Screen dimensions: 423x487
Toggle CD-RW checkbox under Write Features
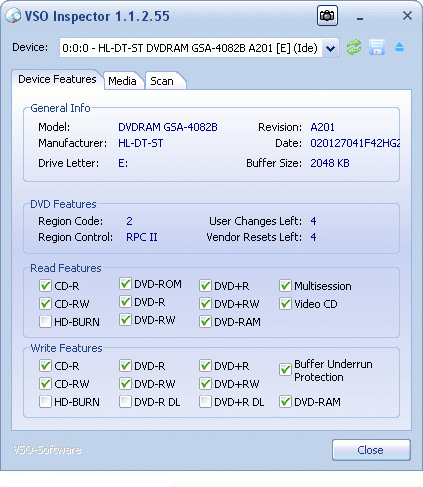pyautogui.click(x=45, y=384)
